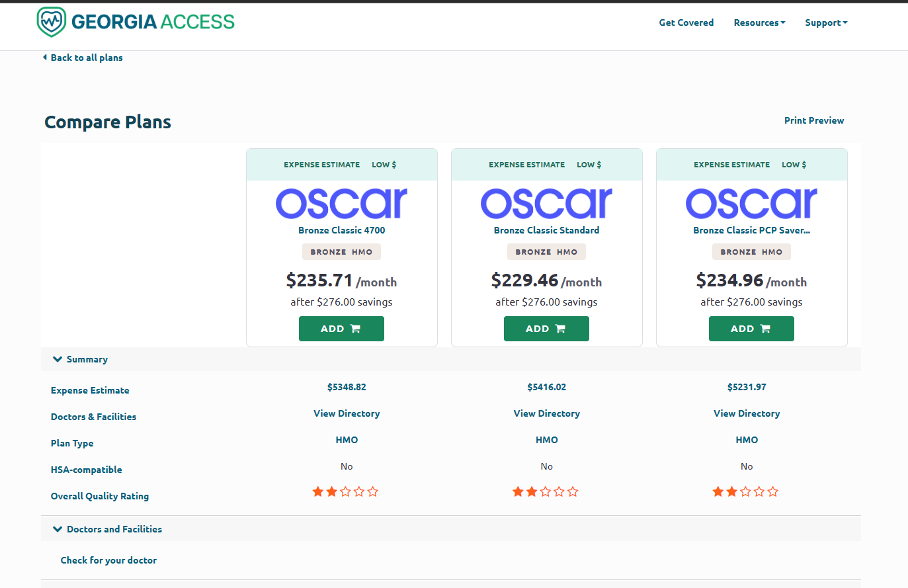This screenshot has width=908, height=588.
Task: Open the Resources dropdown menu
Action: click(x=759, y=22)
